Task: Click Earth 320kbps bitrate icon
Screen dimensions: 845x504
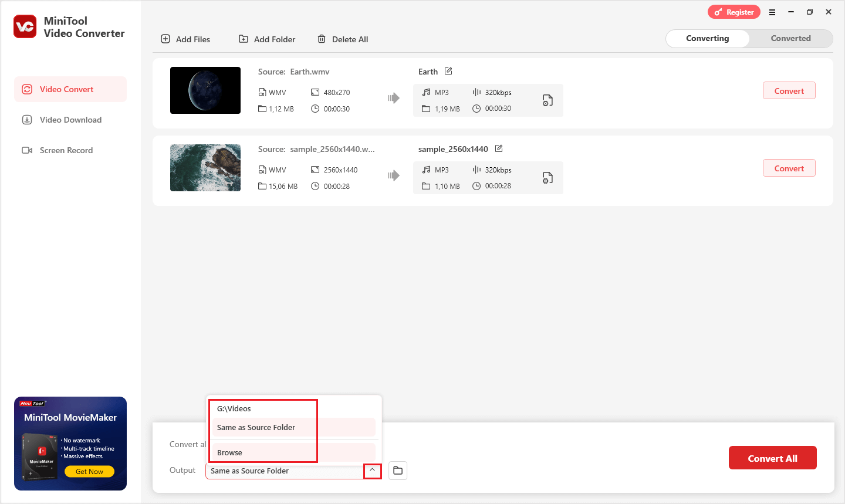Action: pos(476,92)
